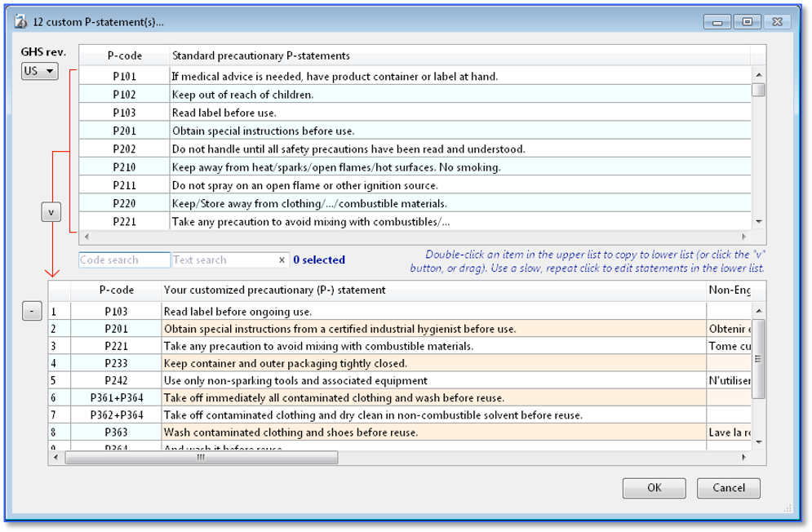Click upper list scroll down arrow

tap(759, 222)
